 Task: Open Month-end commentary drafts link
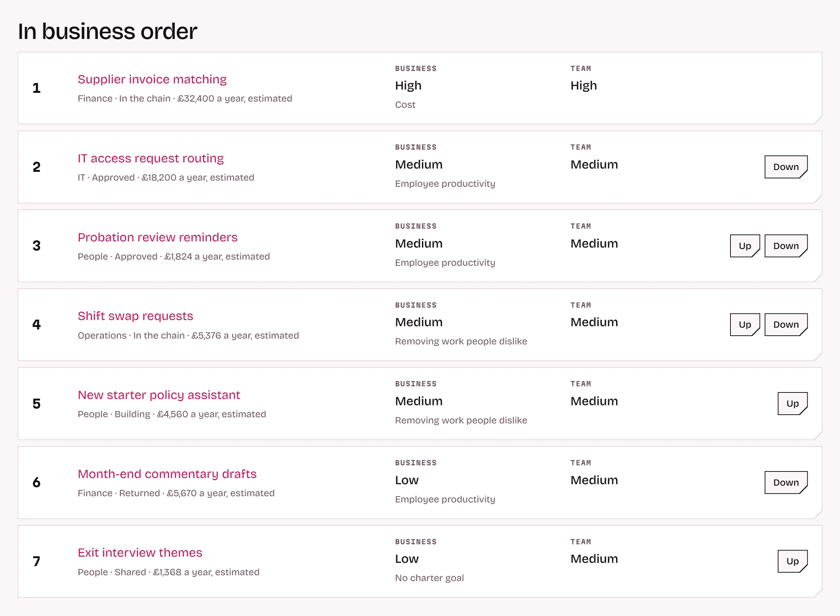point(167,474)
